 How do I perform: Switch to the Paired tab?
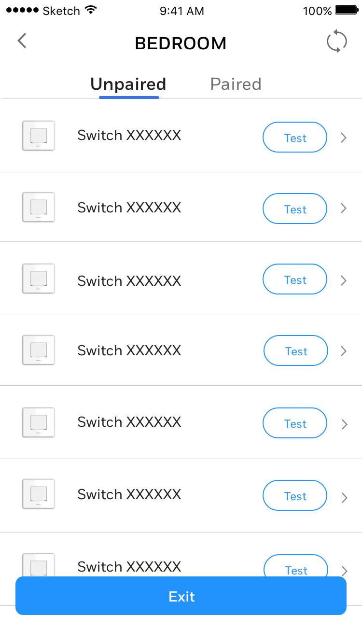(x=236, y=84)
